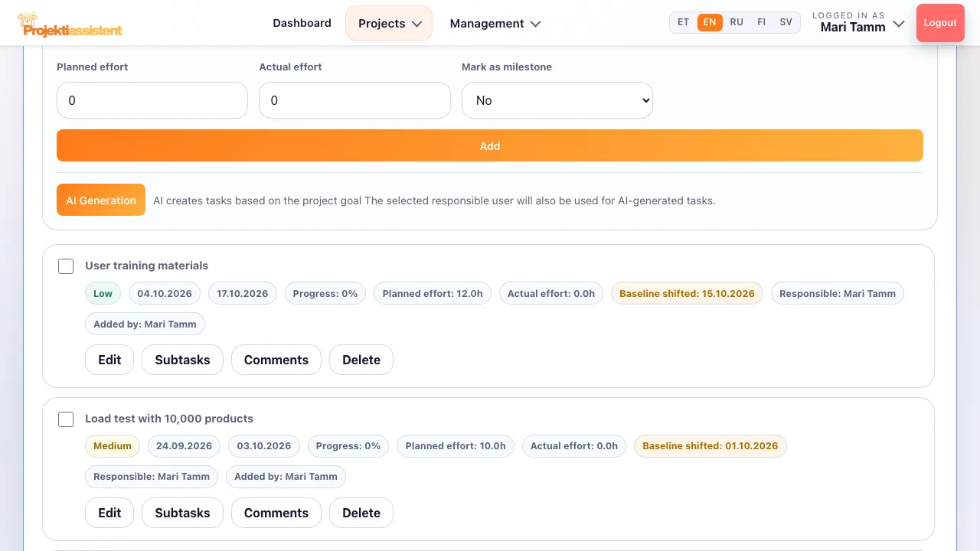Image resolution: width=980 pixels, height=551 pixels.
Task: Click the User training materials title
Action: click(x=146, y=266)
